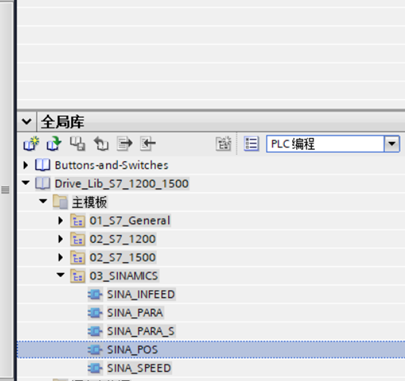Click the library management icon
This screenshot has height=381, width=405.
223,144
